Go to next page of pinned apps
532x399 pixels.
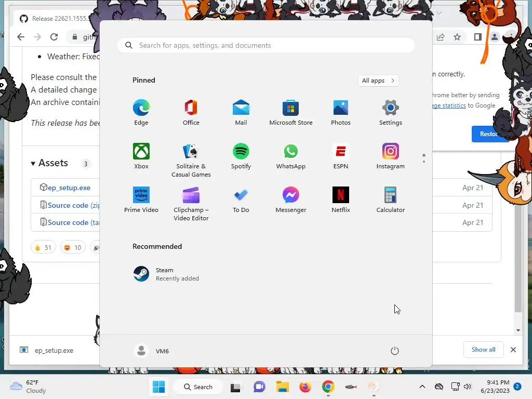(424, 162)
